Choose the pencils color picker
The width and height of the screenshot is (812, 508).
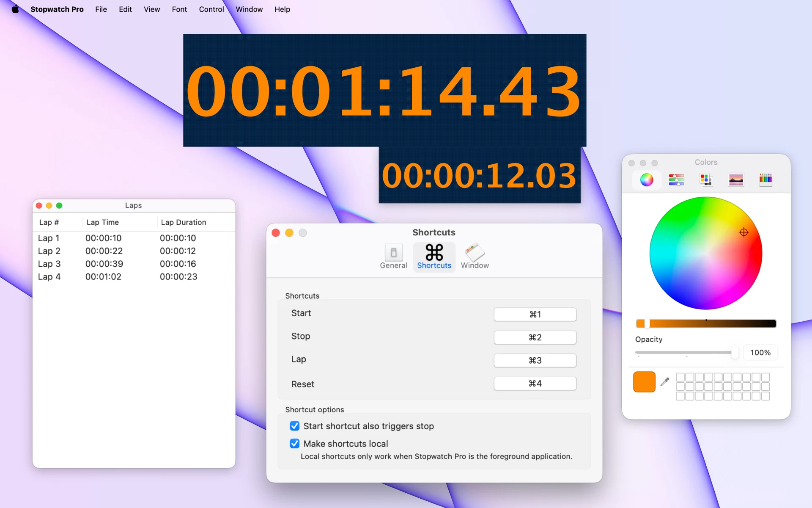tap(765, 180)
